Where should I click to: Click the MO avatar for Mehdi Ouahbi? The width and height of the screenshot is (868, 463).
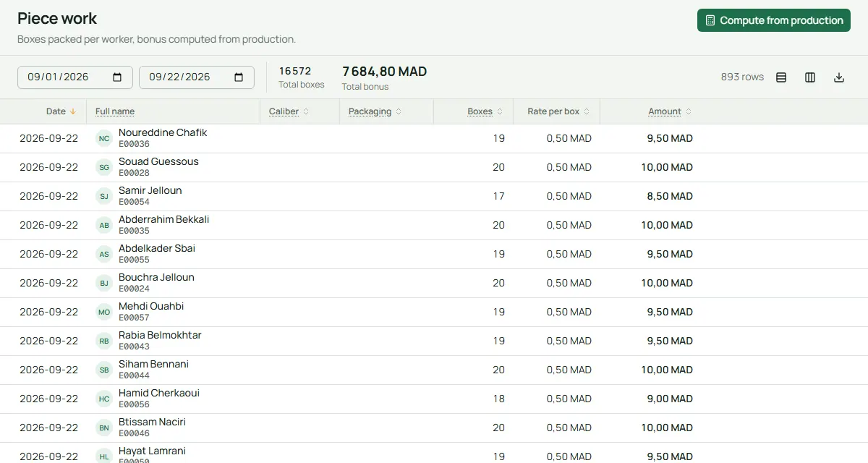(x=104, y=312)
